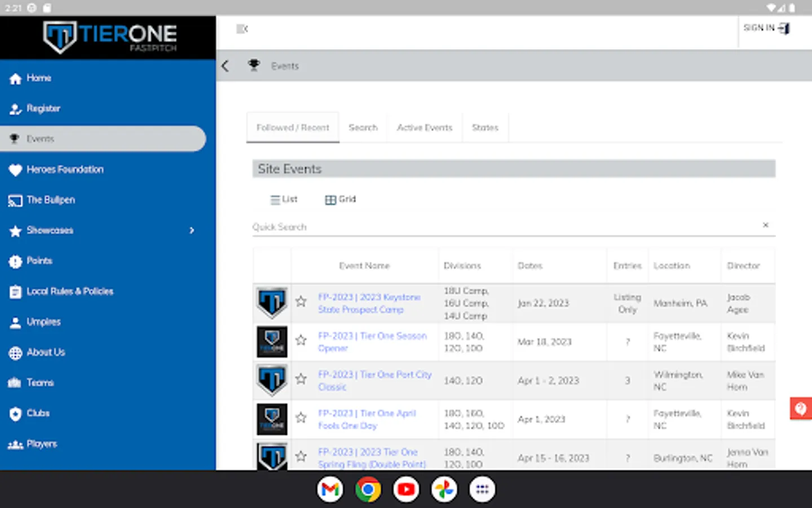Open Tier One Season Opener event
Viewport: 812px width, 508px height.
coord(373,342)
